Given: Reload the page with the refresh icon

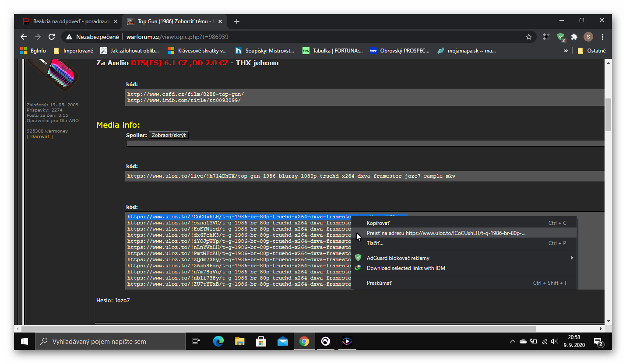Looking at the screenshot, I should tap(52, 37).
